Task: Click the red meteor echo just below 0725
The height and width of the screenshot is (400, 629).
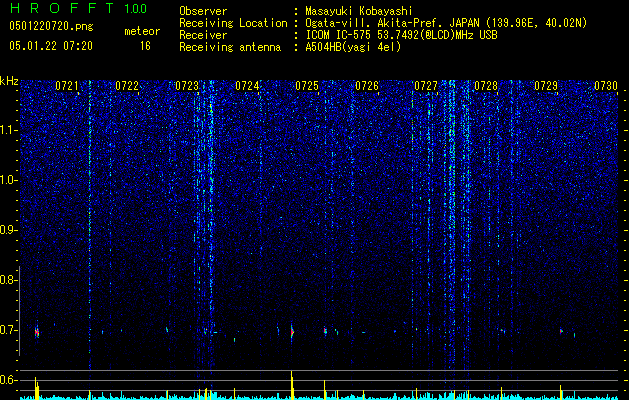Action: point(292,332)
